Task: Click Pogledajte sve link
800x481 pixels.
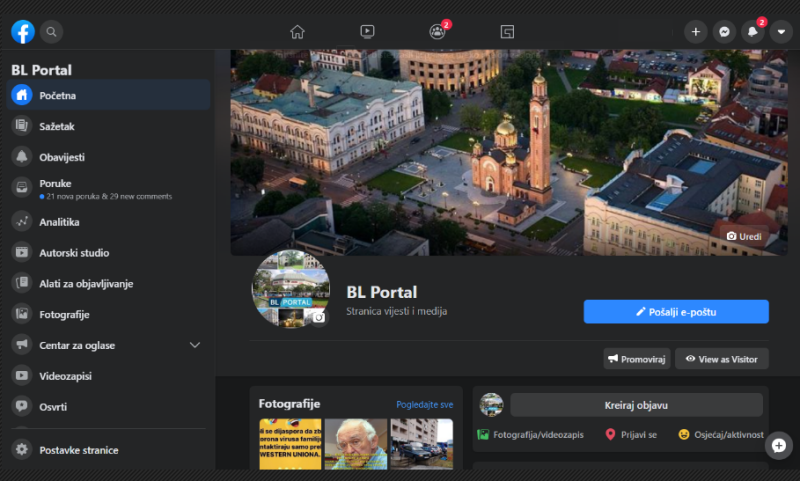Action: pyautogui.click(x=424, y=405)
